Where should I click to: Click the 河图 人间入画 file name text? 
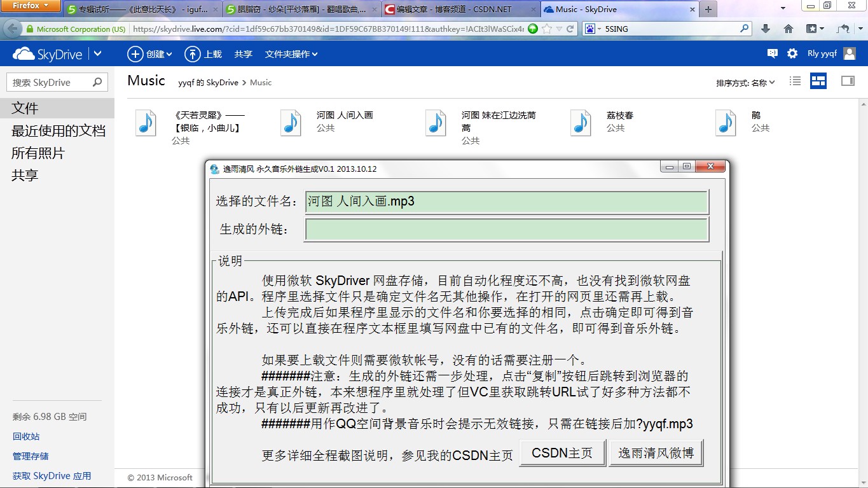pos(345,115)
